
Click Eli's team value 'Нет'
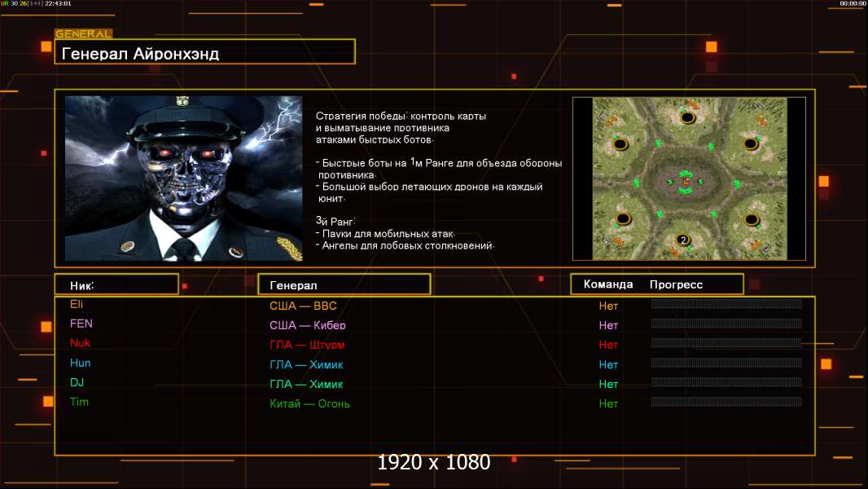[x=607, y=306]
